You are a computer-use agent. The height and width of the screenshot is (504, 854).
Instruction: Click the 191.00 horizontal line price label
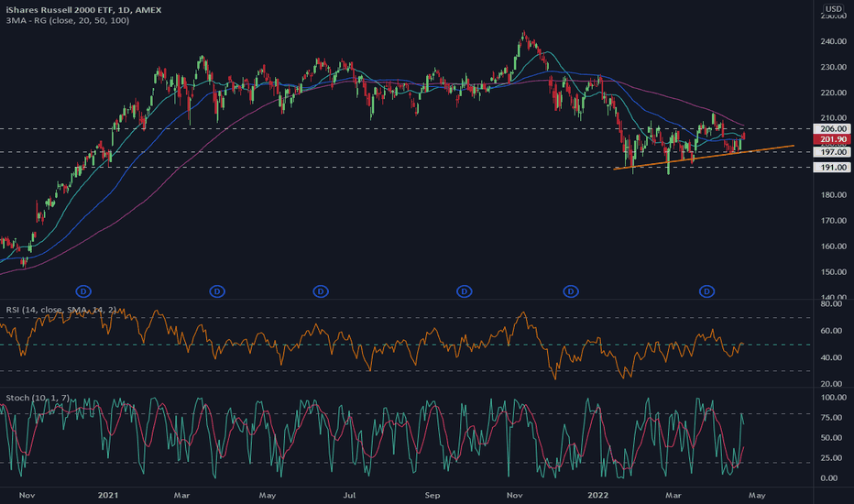[832, 168]
